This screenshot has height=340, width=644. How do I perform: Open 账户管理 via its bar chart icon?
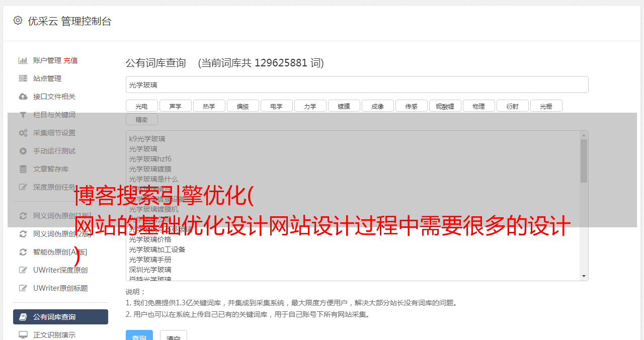pos(23,60)
